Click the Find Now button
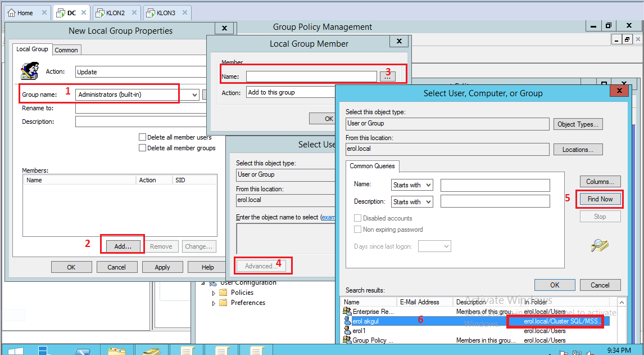Image resolution: width=644 pixels, height=355 pixels. (x=600, y=199)
